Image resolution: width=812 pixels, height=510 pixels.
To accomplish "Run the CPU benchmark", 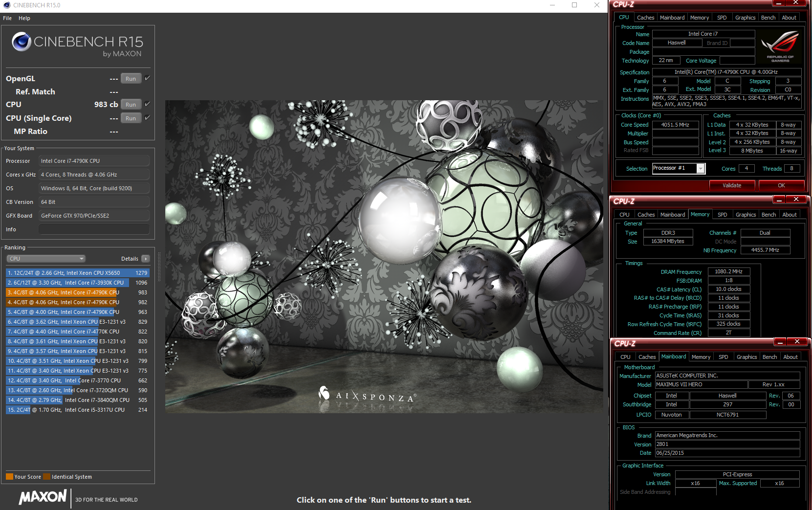I will pyautogui.click(x=131, y=105).
